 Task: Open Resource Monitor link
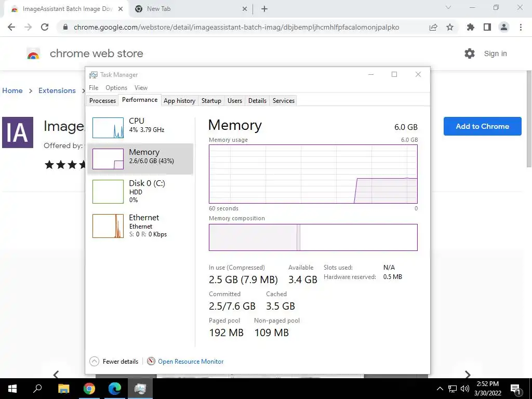click(191, 362)
